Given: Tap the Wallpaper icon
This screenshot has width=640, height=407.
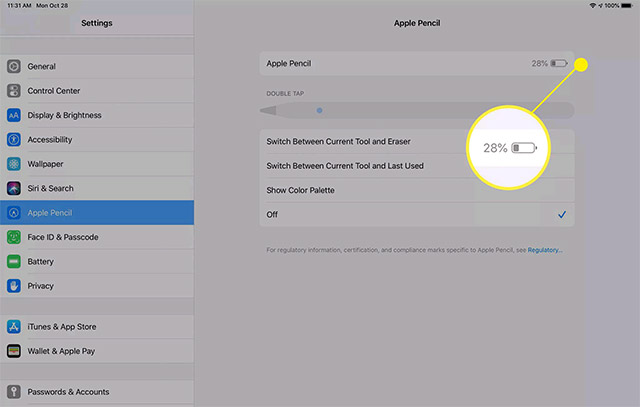Looking at the screenshot, I should point(15,164).
